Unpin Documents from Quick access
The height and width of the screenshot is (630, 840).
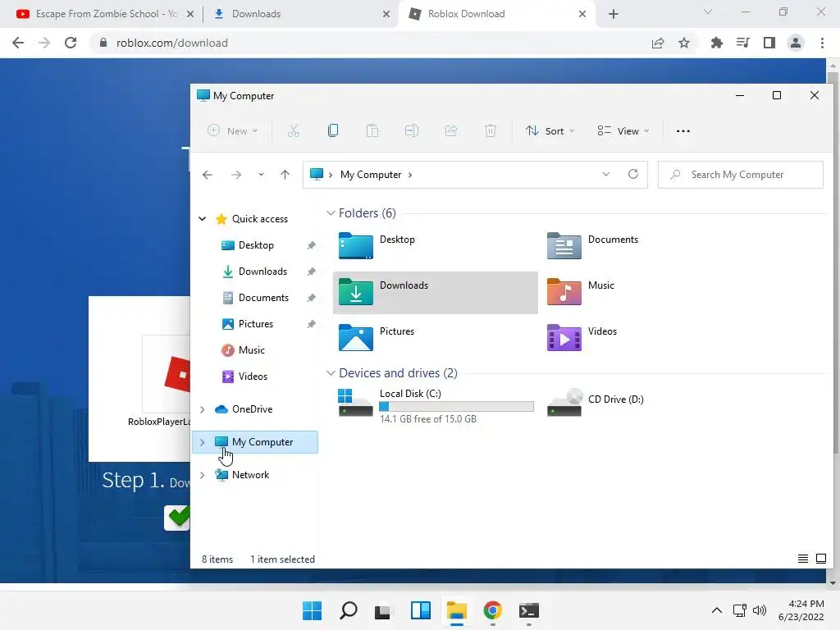point(311,298)
